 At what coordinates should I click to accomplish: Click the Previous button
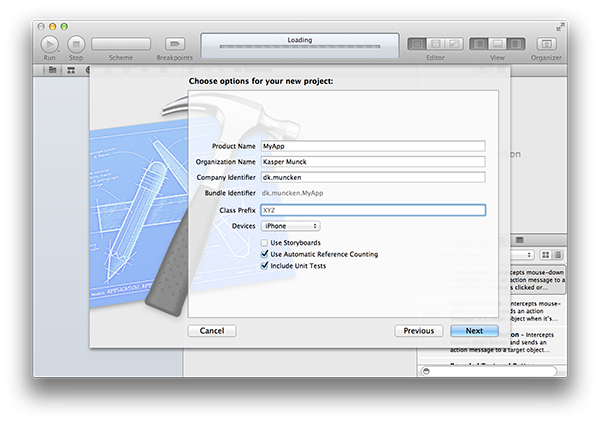click(x=419, y=331)
